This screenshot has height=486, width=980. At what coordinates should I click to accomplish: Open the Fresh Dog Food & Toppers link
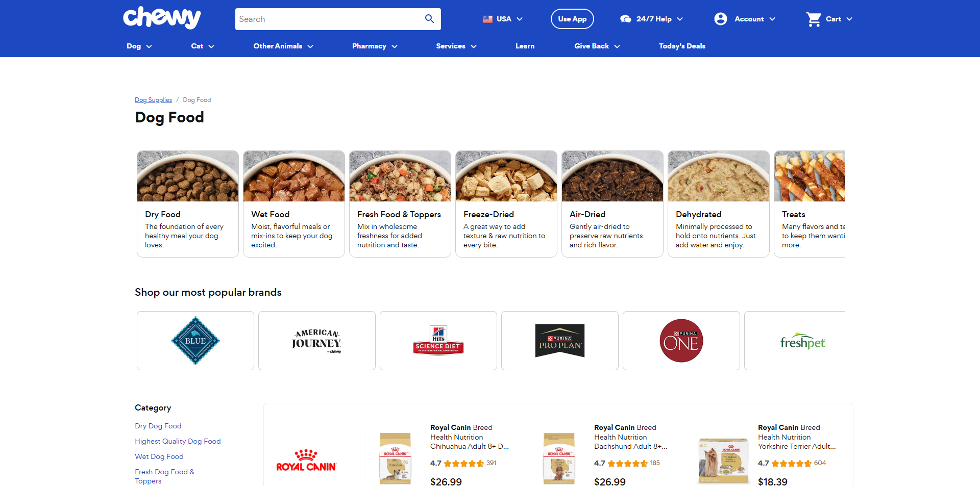point(164,476)
